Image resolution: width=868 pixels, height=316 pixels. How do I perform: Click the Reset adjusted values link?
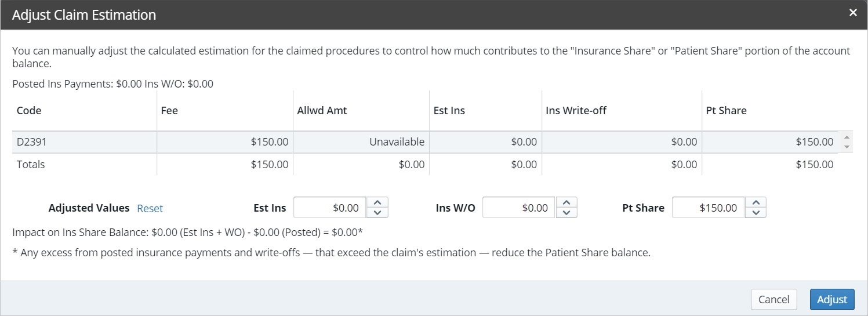[x=150, y=208]
